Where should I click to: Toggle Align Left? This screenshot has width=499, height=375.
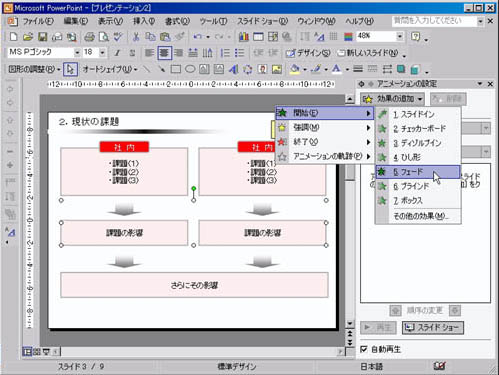(150, 53)
